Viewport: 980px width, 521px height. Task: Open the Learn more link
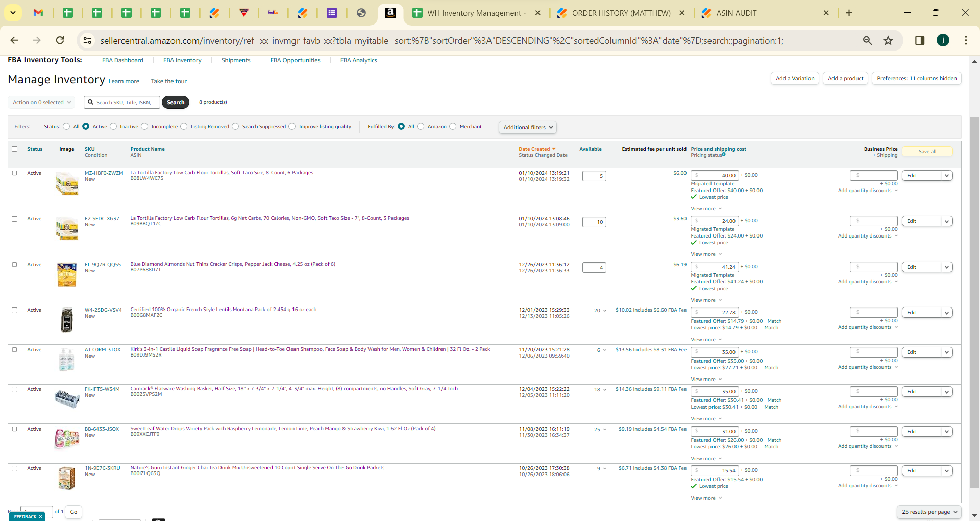click(x=124, y=81)
